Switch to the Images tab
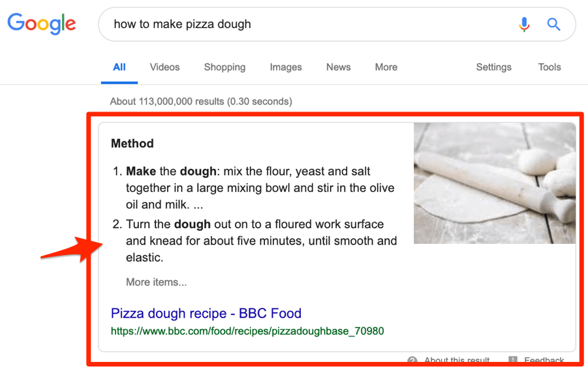The image size is (588, 373). tap(286, 67)
